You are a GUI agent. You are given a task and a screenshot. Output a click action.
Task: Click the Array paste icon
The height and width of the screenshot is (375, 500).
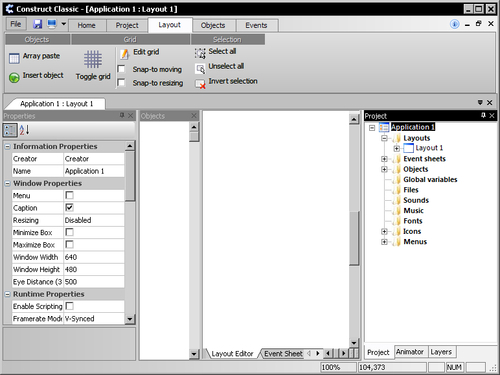click(14, 58)
